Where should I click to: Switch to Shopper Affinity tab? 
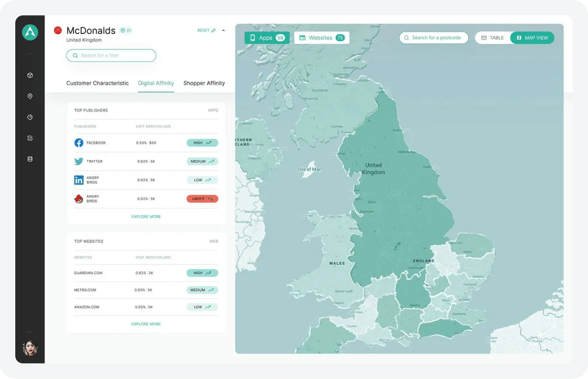[204, 83]
